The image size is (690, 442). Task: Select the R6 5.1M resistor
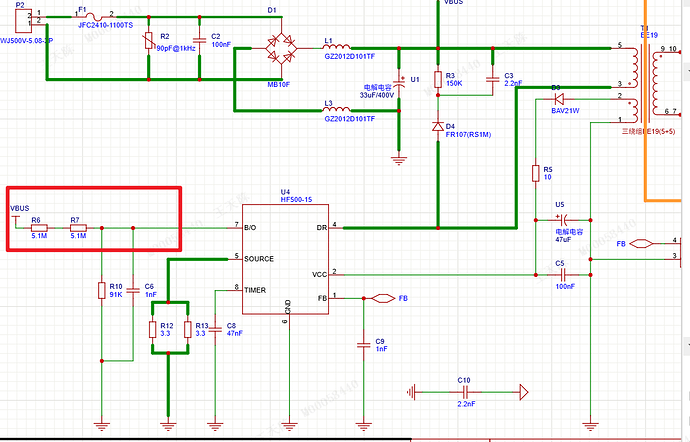38,227
